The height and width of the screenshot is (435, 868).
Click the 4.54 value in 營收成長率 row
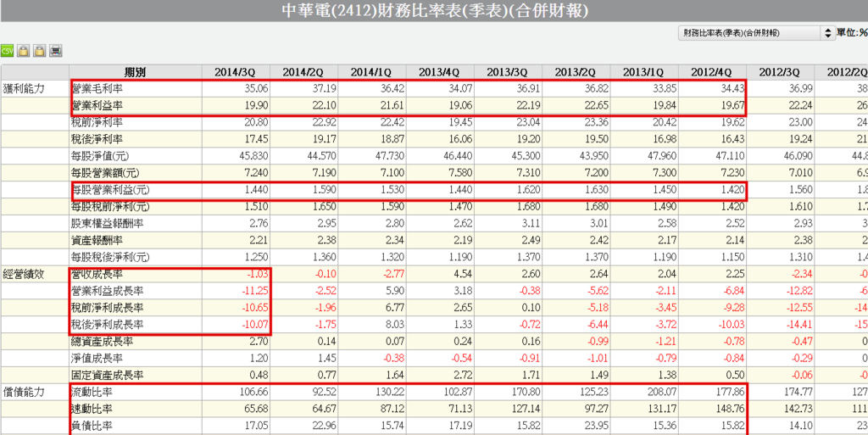click(462, 274)
